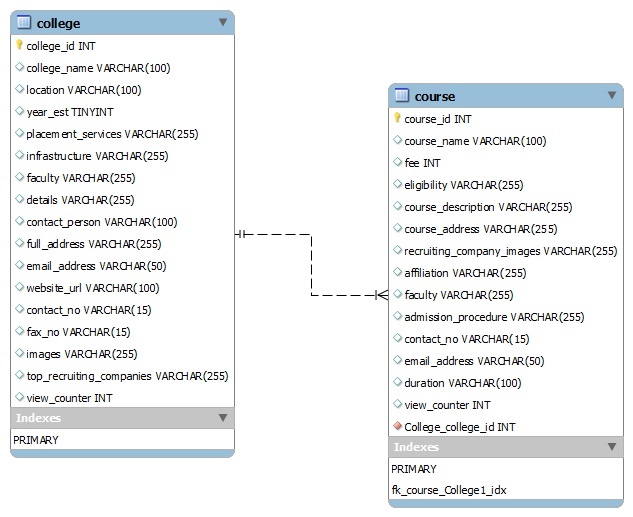The height and width of the screenshot is (517, 633).
Task: Click the diamond icon beside fax_no
Action: pos(19,331)
